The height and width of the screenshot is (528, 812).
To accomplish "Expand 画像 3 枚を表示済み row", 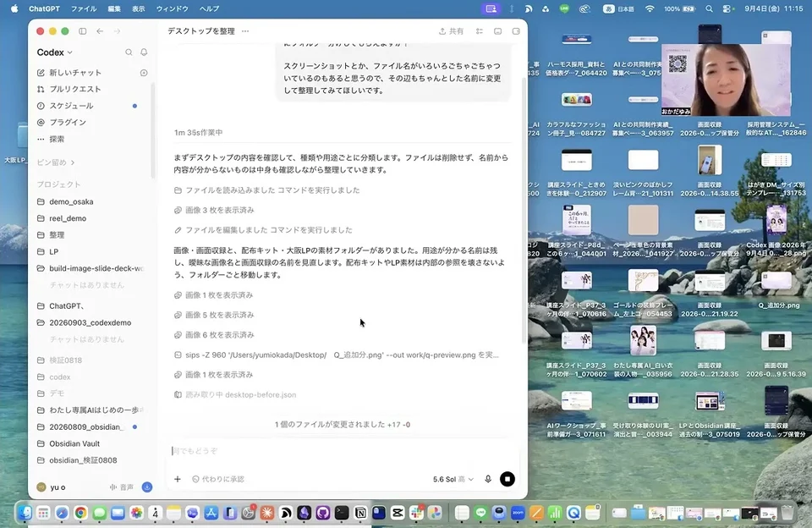I will click(x=214, y=210).
